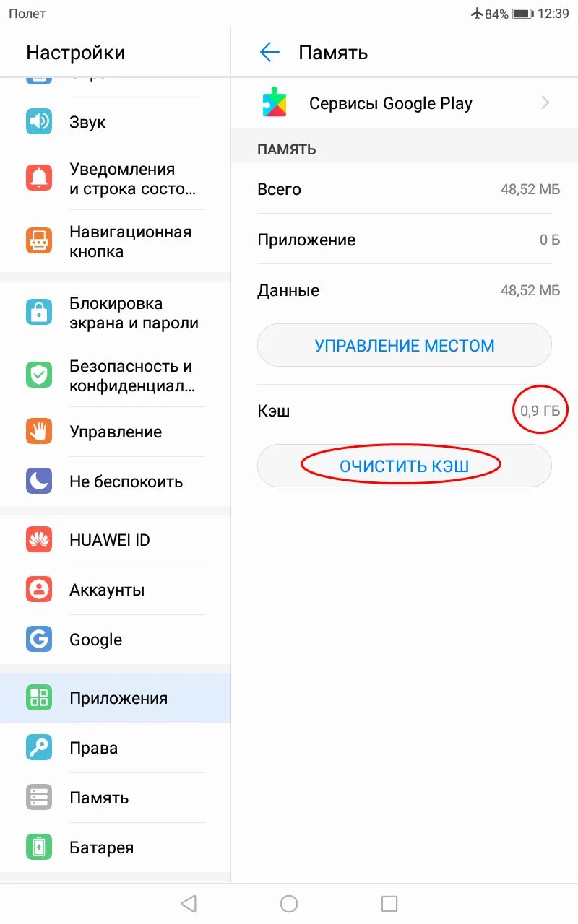Tap the green shield Безопасность icon

click(x=39, y=375)
